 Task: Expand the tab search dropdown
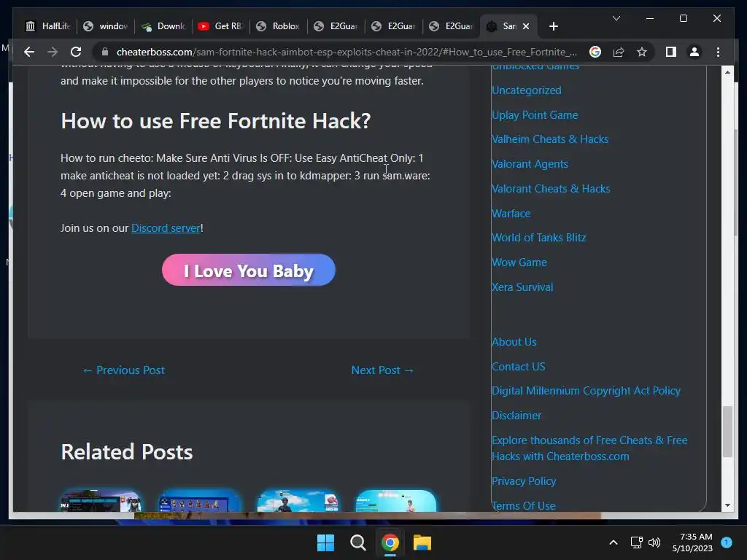(x=616, y=18)
